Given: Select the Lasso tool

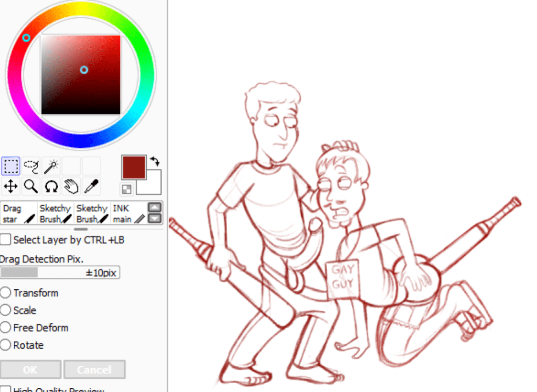Looking at the screenshot, I should pos(31,167).
